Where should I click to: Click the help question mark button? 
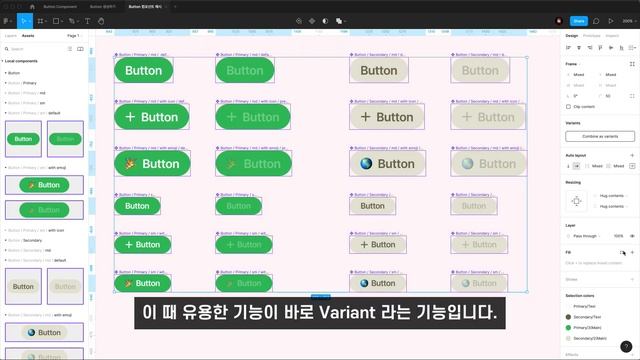pyautogui.click(x=626, y=347)
